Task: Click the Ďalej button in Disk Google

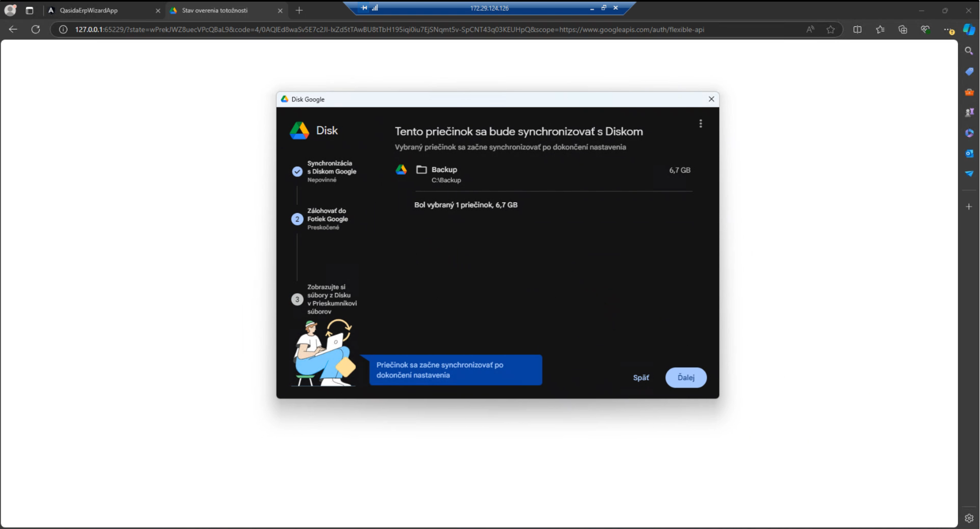Action: click(686, 377)
